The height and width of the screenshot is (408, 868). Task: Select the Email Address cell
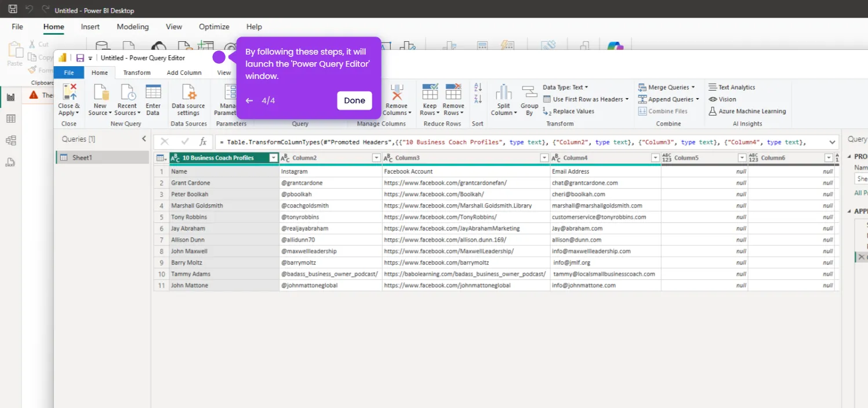point(605,172)
